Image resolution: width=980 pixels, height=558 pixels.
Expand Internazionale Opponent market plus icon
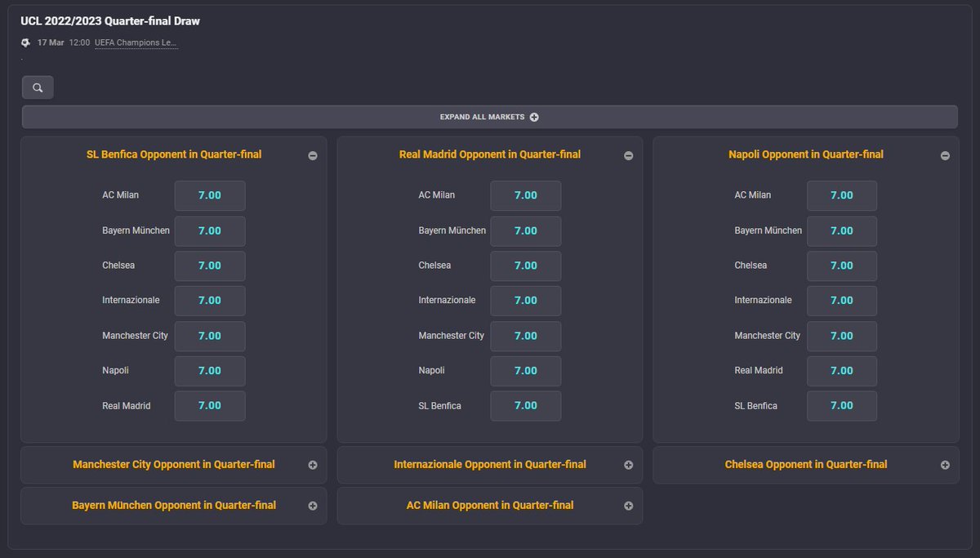point(629,465)
